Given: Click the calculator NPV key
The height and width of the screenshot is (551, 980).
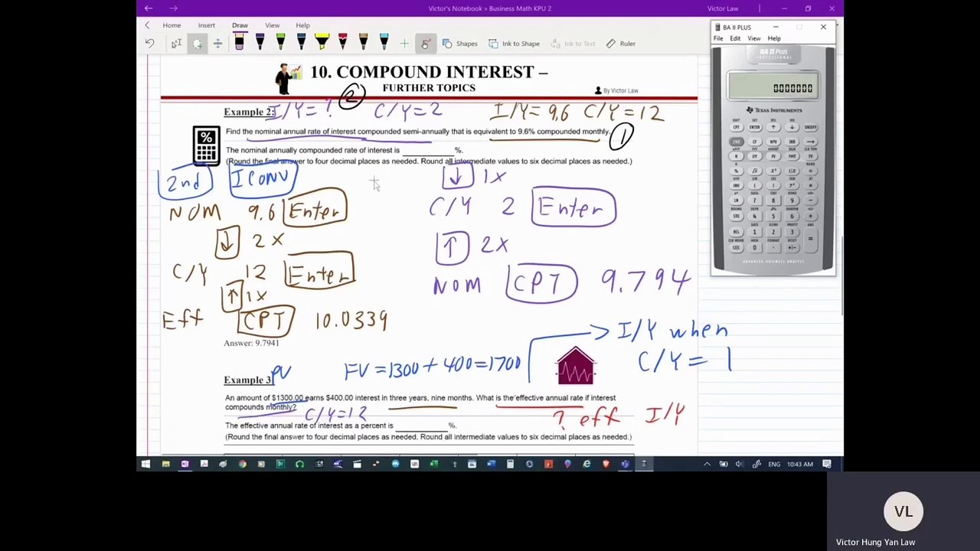Looking at the screenshot, I should 773,142.
